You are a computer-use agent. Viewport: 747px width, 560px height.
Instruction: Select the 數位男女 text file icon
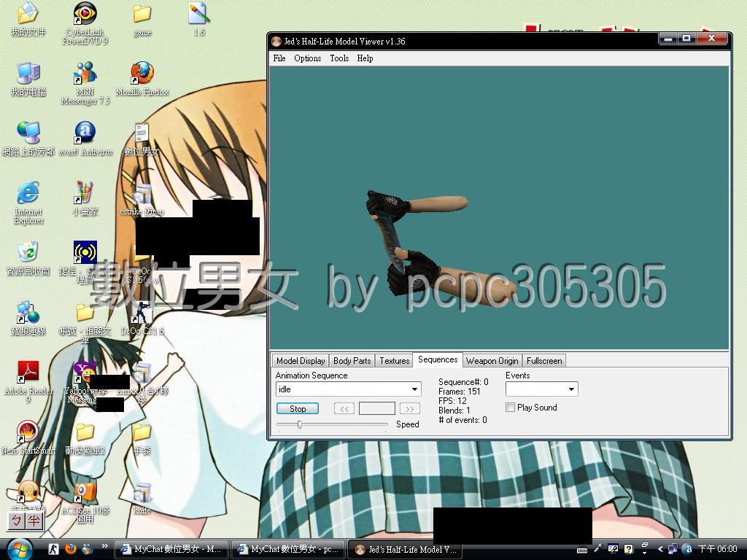pos(142,139)
